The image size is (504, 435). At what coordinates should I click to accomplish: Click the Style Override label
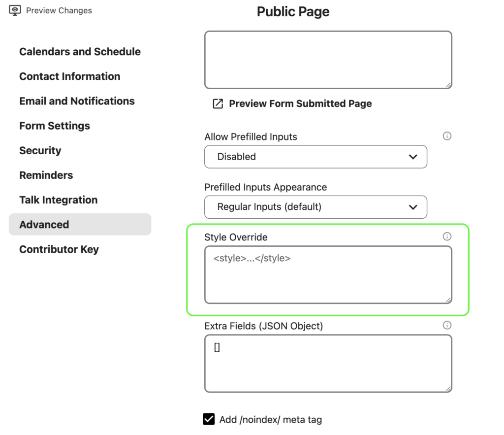coord(236,237)
